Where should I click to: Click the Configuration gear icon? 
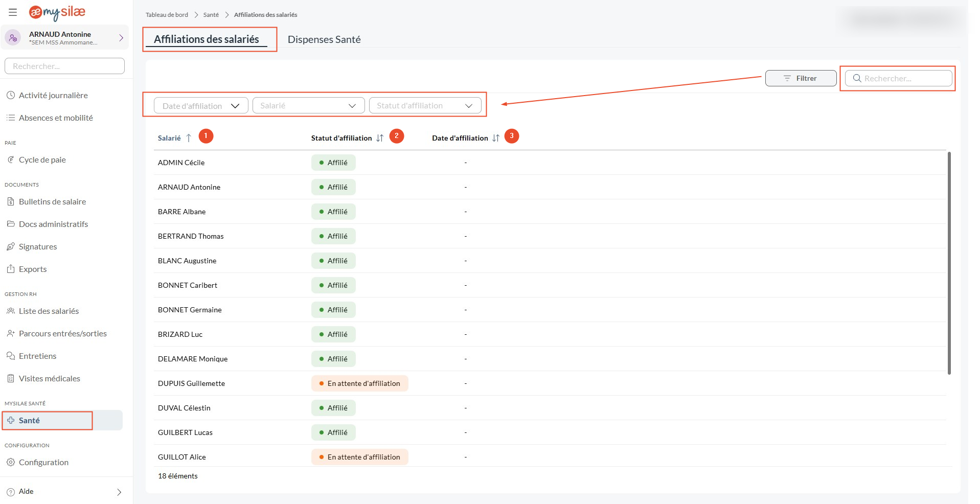[11, 462]
